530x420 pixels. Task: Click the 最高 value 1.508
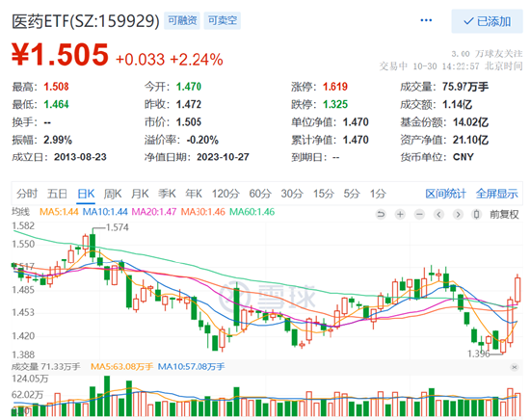point(56,87)
